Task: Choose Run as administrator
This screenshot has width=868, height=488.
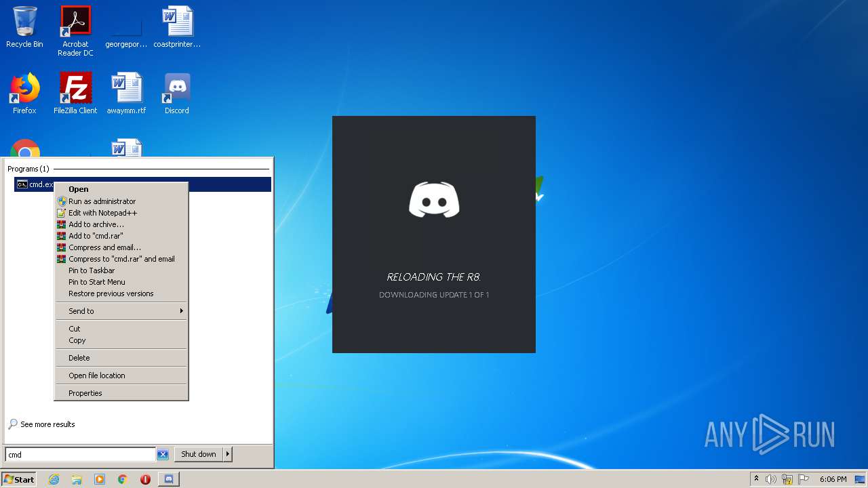Action: [x=121, y=201]
